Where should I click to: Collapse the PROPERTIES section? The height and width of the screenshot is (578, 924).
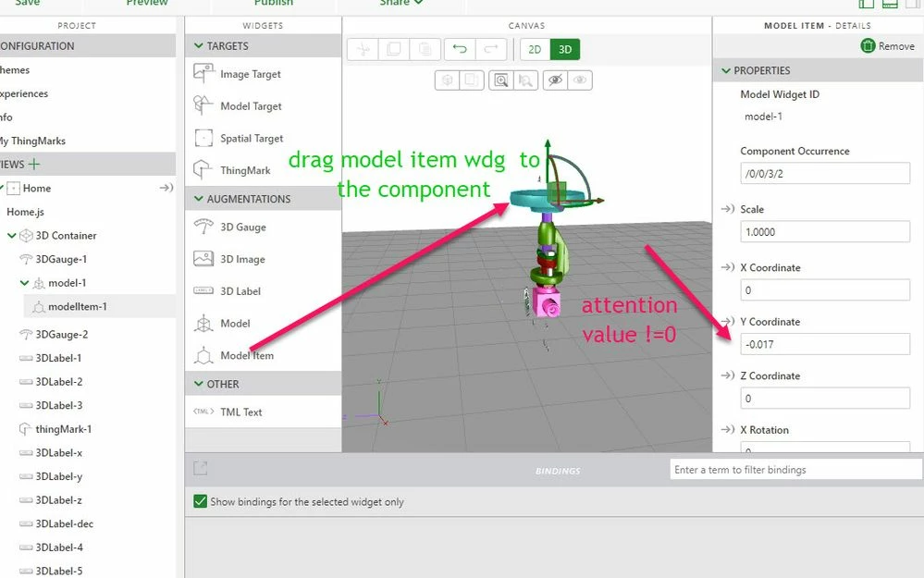(x=726, y=70)
